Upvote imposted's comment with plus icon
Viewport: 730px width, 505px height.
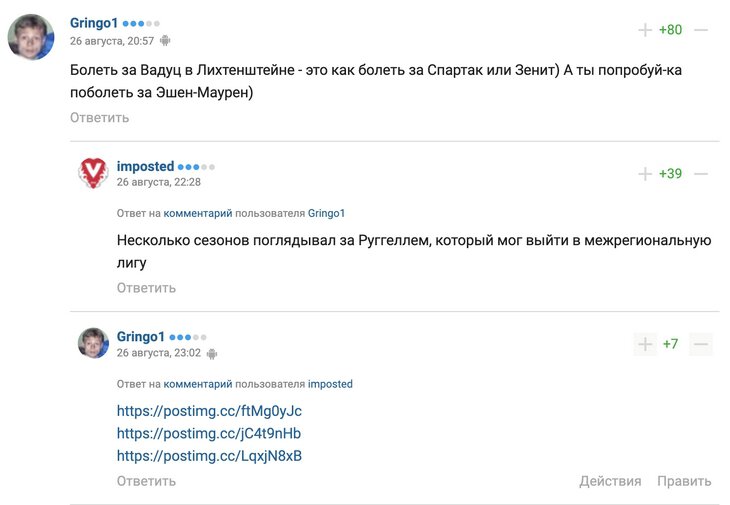645,174
